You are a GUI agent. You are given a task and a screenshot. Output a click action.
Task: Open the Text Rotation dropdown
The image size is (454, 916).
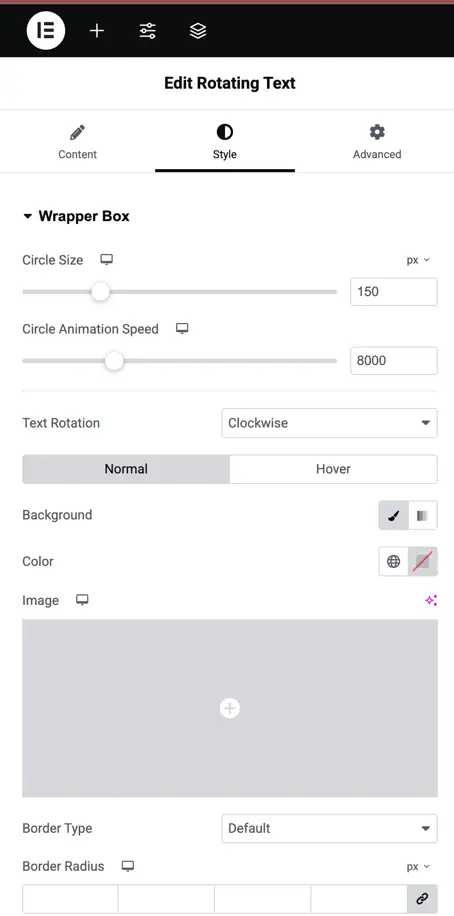tap(330, 423)
